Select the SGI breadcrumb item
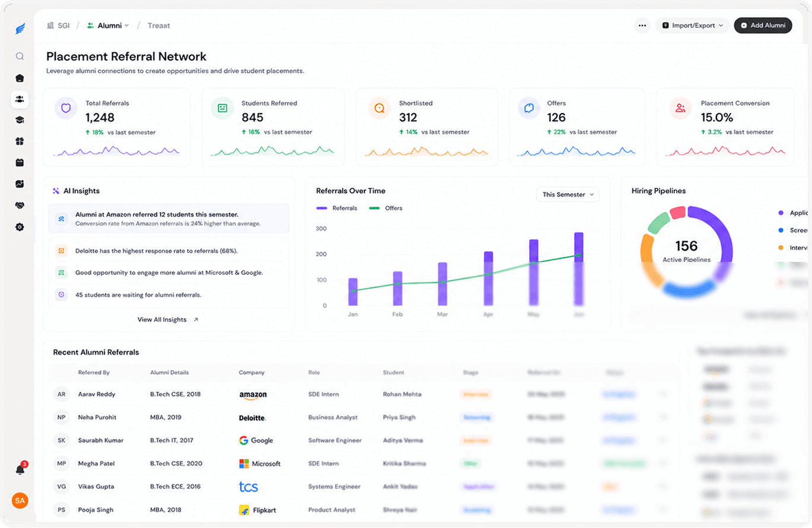 [58, 25]
